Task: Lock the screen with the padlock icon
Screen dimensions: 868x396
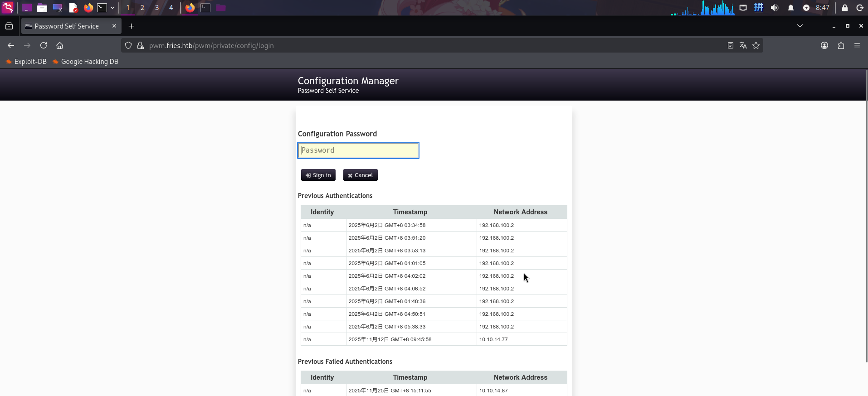Action: 844,8
